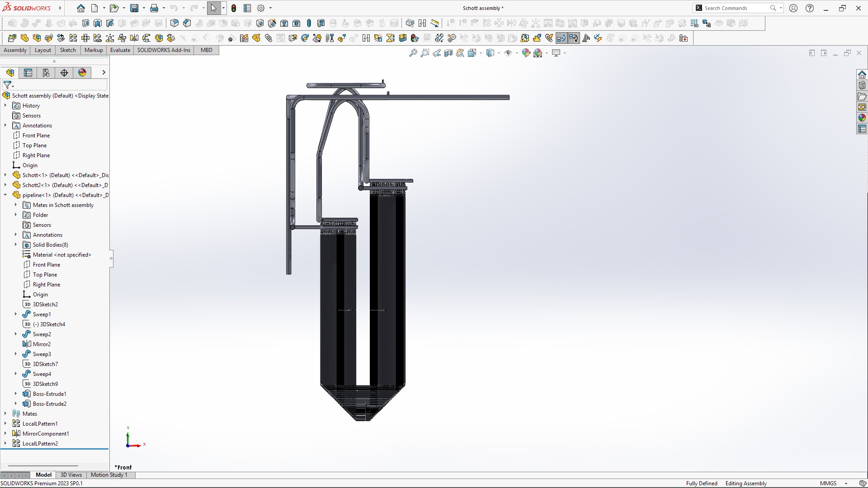This screenshot has width=868, height=488.
Task: Open the Display Style dropdown arrow
Action: point(499,53)
